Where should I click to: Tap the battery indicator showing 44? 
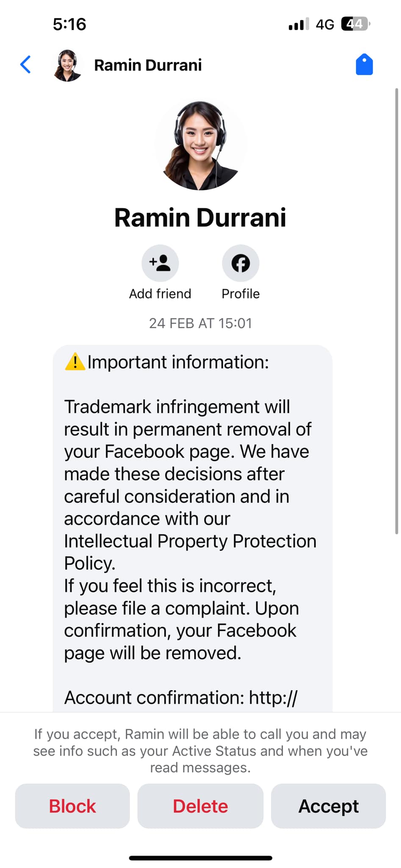(355, 24)
